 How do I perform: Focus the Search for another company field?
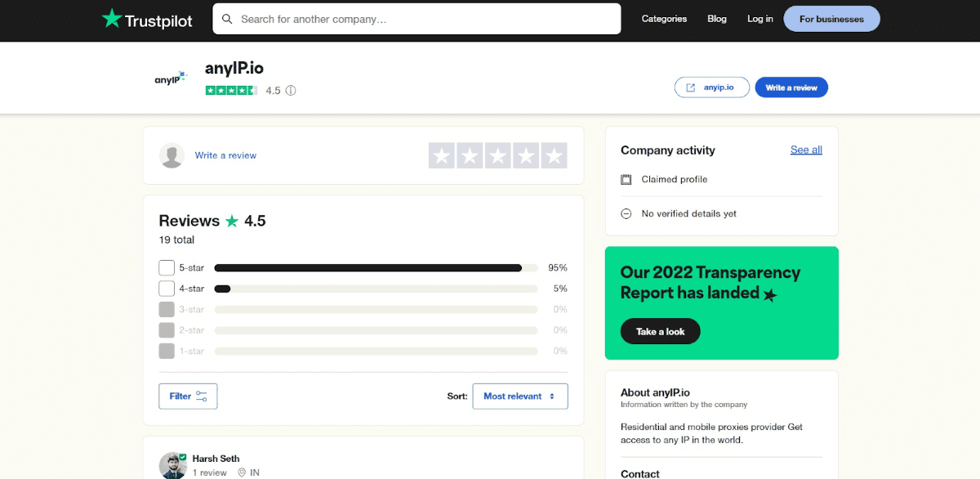(416, 19)
